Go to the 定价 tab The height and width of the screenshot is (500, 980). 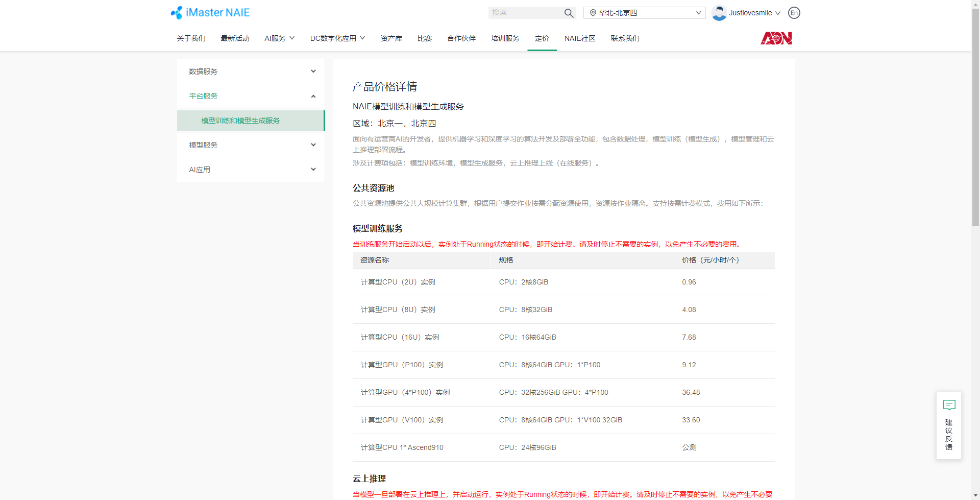542,38
